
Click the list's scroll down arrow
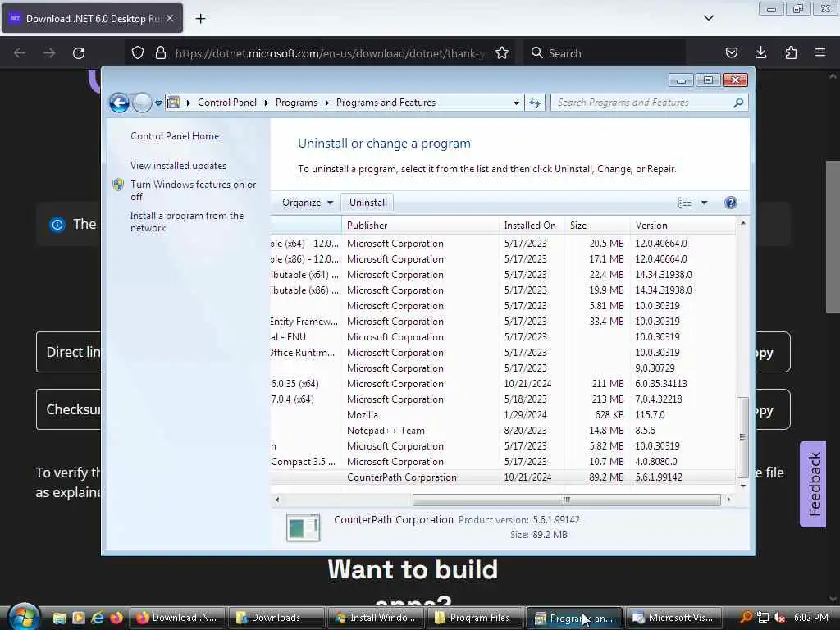(742, 486)
